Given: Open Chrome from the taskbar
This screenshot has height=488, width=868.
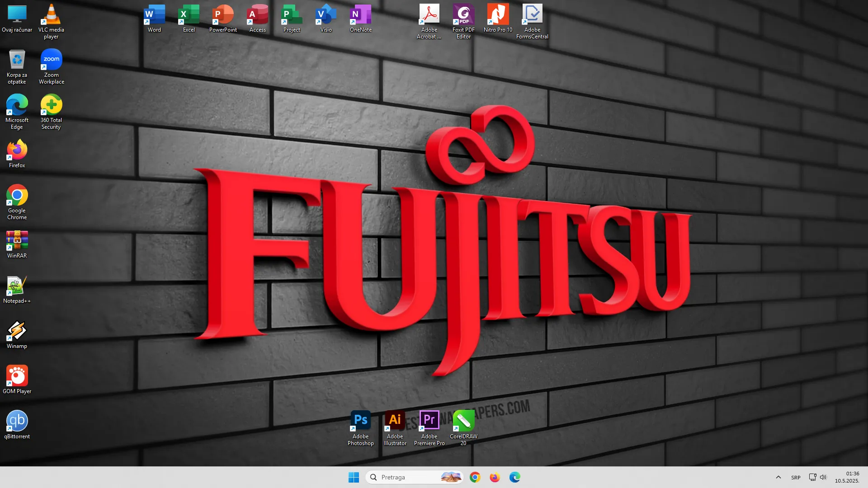Looking at the screenshot, I should click(x=475, y=477).
